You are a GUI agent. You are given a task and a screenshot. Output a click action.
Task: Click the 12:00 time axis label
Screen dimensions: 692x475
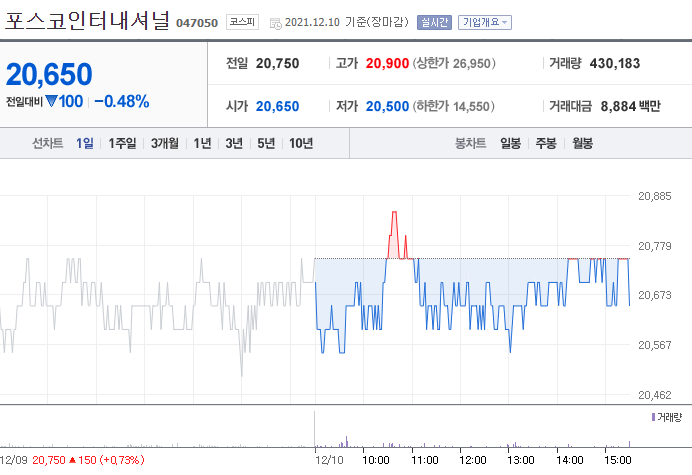point(473,460)
